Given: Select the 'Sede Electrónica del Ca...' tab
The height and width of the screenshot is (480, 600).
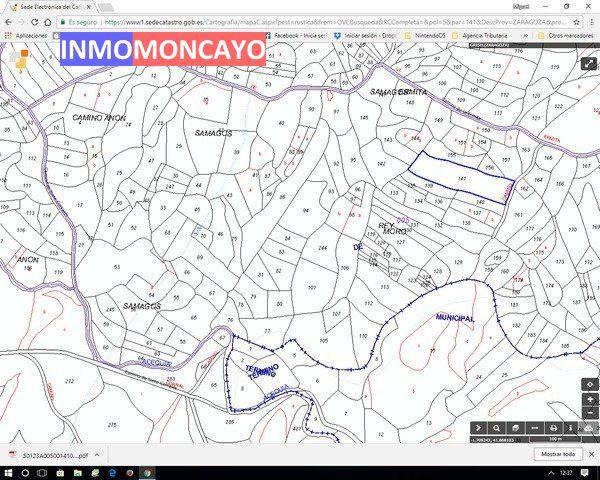Looking at the screenshot, I should coord(51,7).
